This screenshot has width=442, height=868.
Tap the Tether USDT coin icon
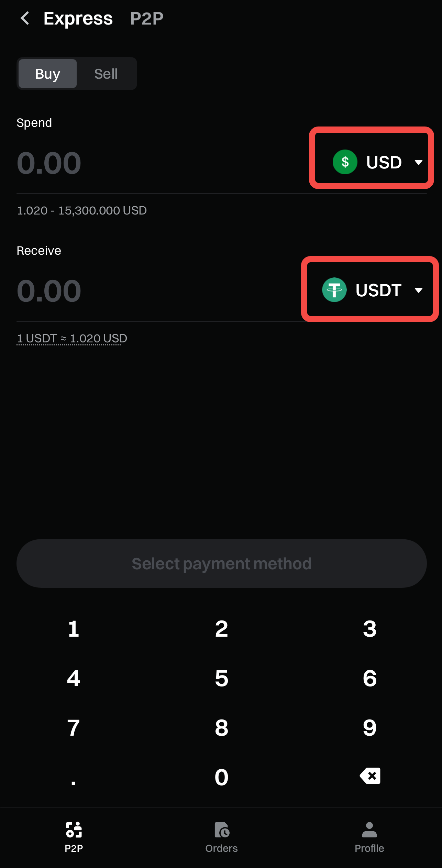pos(334,290)
